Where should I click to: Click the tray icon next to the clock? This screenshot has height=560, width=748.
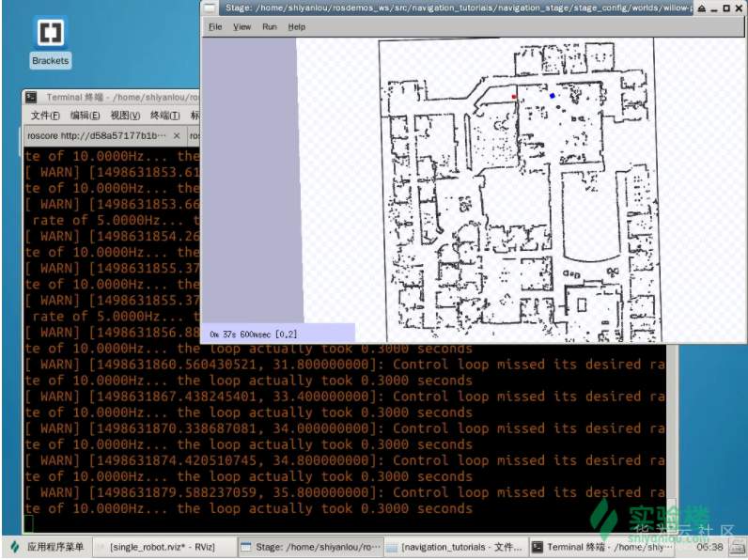click(737, 547)
